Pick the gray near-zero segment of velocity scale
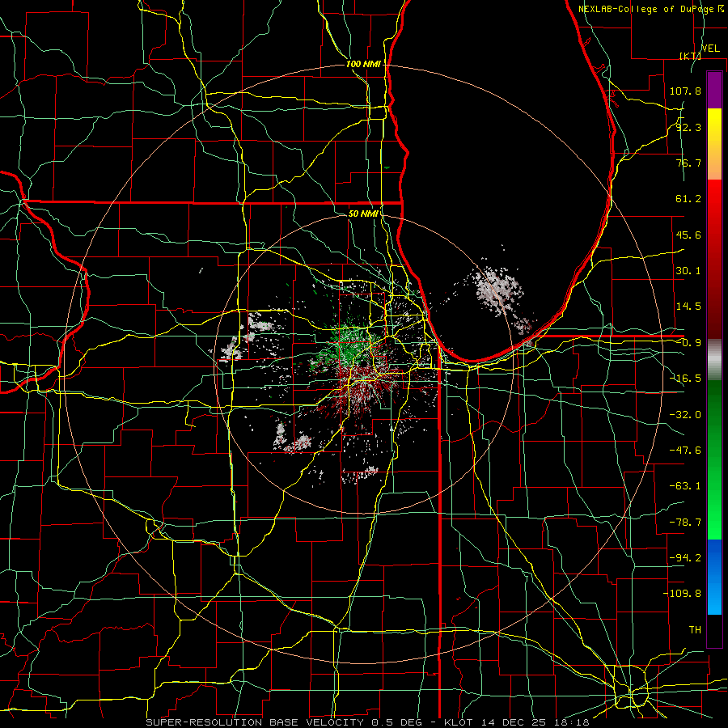Screen dimensions: 728x728 pyautogui.click(x=714, y=360)
